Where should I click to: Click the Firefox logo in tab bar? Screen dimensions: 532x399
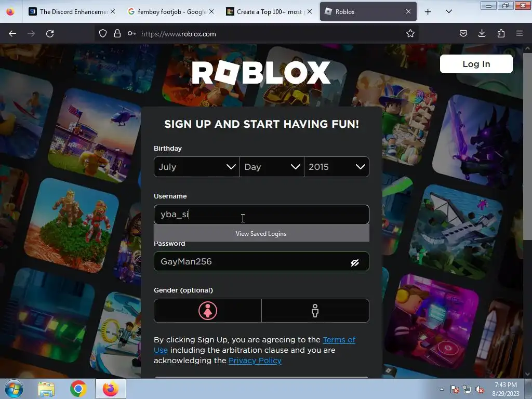[10, 11]
